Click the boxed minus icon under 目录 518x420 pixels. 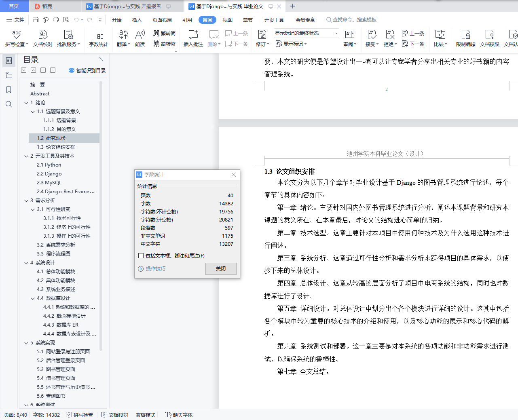(x=53, y=70)
